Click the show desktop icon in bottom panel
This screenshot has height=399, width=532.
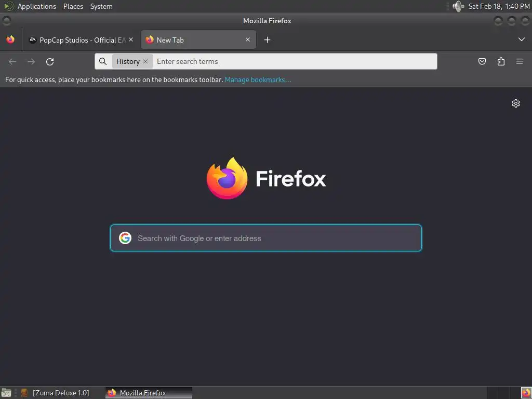[6, 393]
